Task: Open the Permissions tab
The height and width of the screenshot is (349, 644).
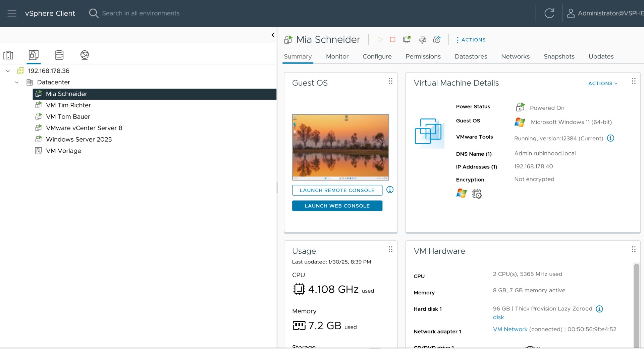Action: click(423, 56)
